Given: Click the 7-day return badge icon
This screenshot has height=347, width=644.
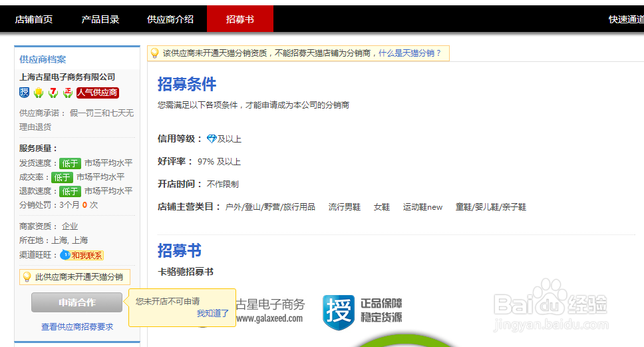Looking at the screenshot, I should click(x=53, y=93).
